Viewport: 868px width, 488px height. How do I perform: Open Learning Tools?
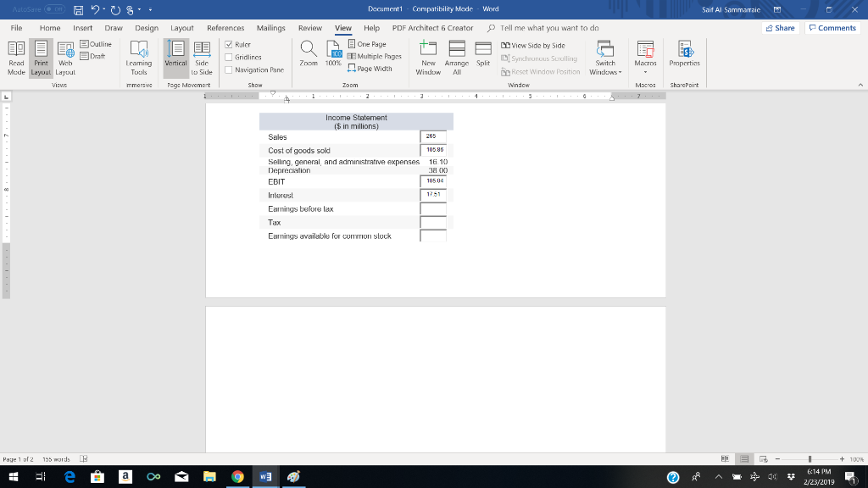coord(140,58)
